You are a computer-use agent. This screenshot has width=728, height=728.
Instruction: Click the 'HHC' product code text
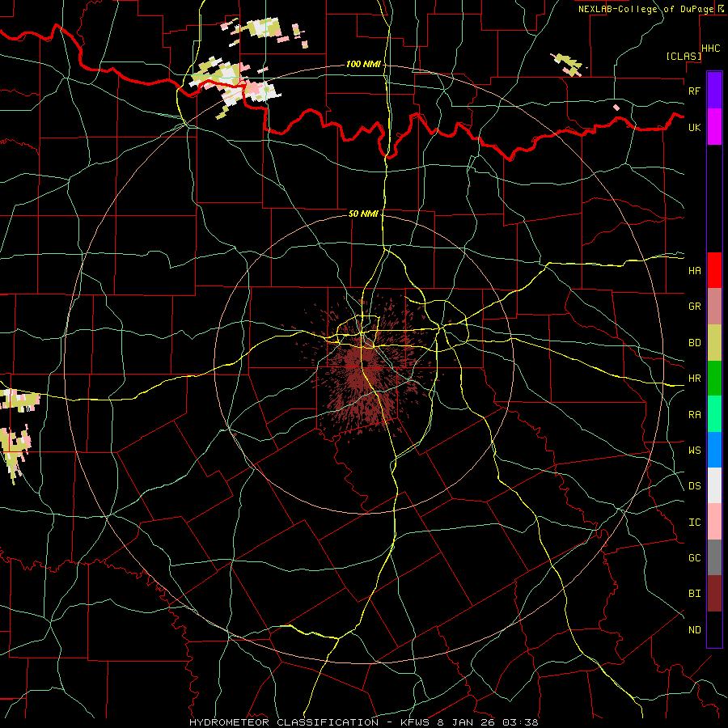[x=711, y=49]
